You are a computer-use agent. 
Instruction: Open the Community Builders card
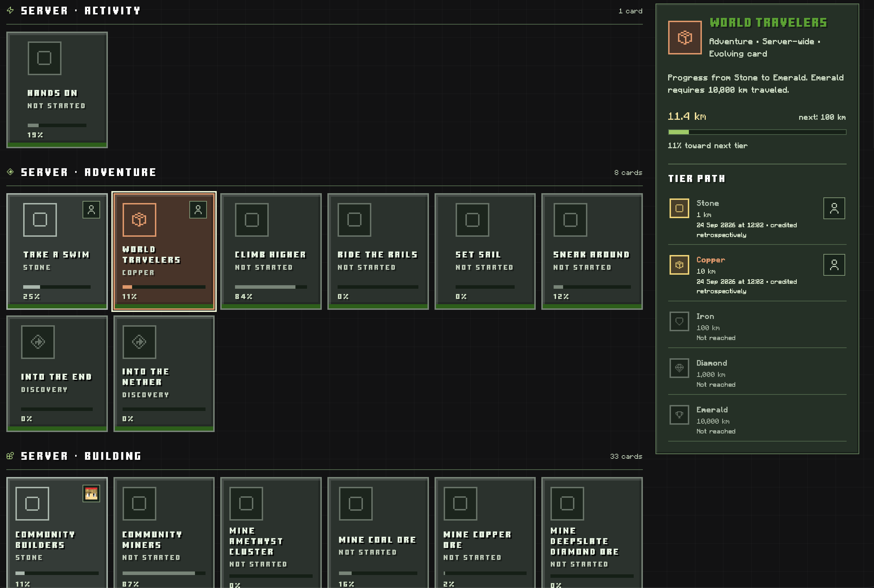point(57,533)
